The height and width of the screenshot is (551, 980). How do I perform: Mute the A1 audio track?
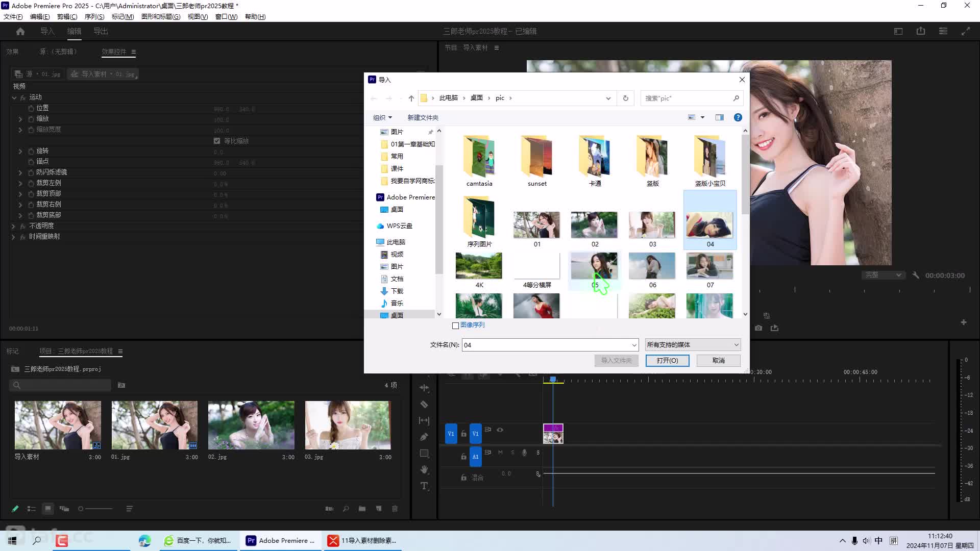tap(500, 453)
